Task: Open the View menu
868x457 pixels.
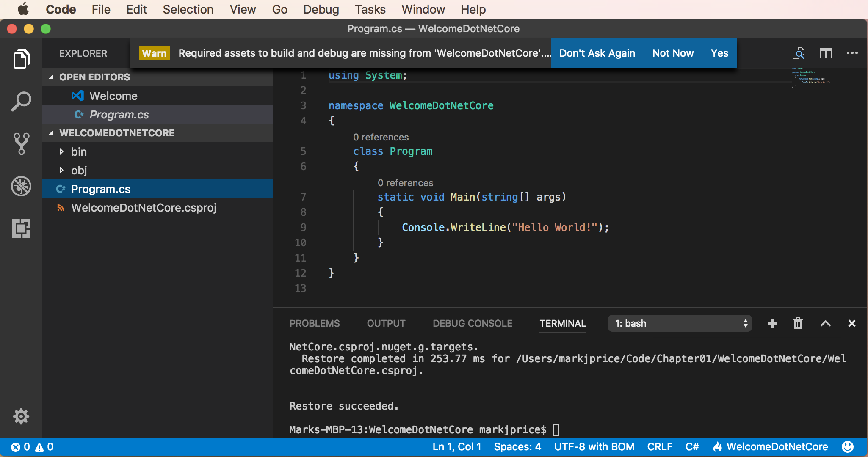Action: (243, 9)
